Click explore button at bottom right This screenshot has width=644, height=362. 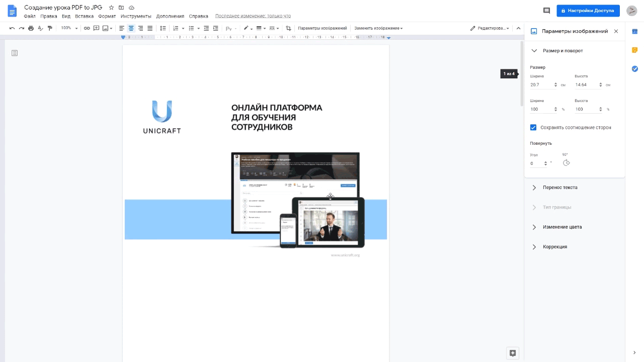point(513,352)
